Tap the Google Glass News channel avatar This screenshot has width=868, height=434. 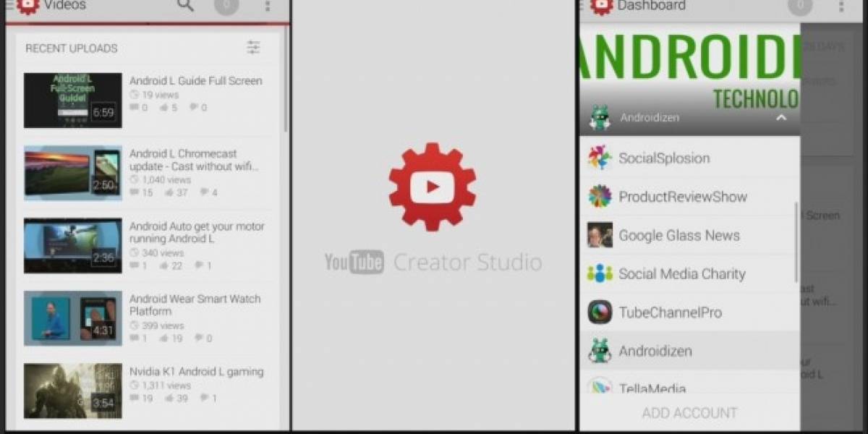[x=600, y=235]
